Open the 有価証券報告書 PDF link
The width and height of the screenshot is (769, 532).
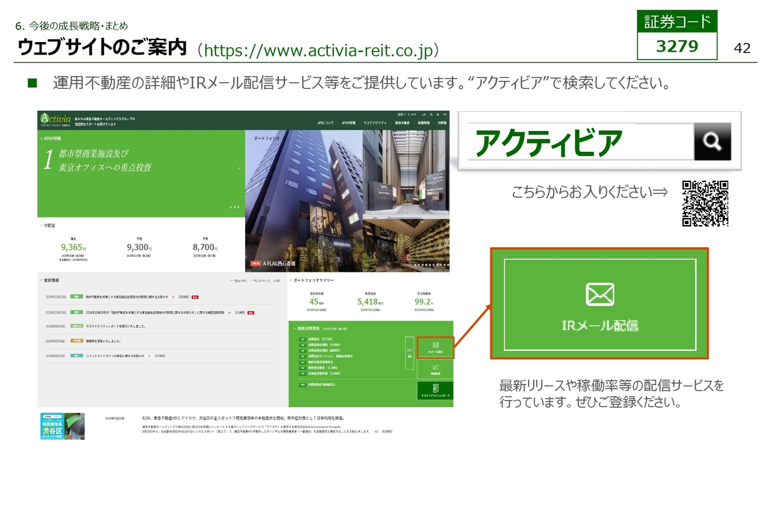point(320,373)
